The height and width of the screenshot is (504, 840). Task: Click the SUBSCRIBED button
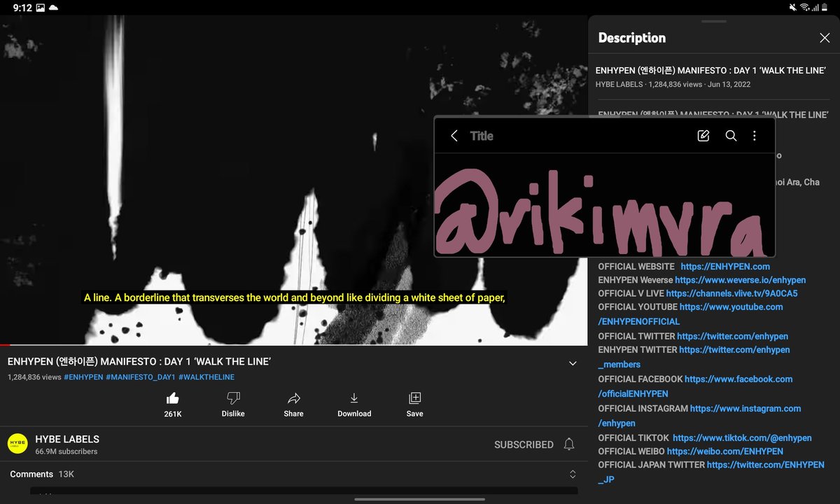(x=524, y=444)
